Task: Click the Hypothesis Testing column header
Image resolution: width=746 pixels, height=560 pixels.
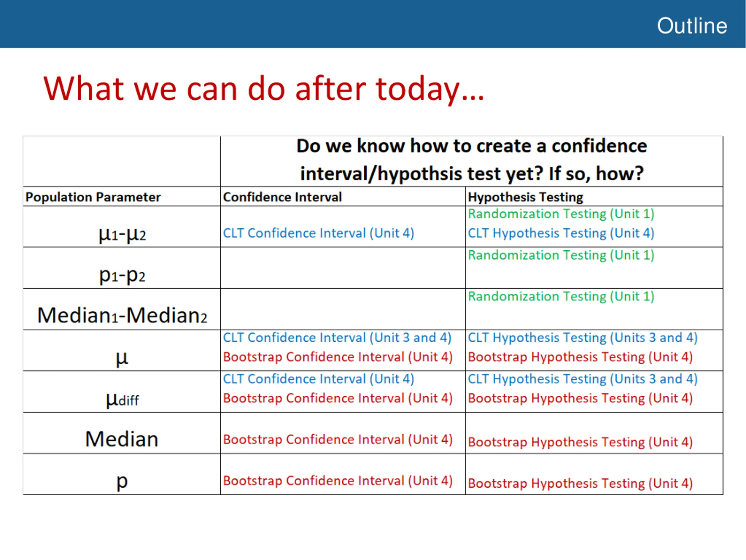Action: pos(525,197)
